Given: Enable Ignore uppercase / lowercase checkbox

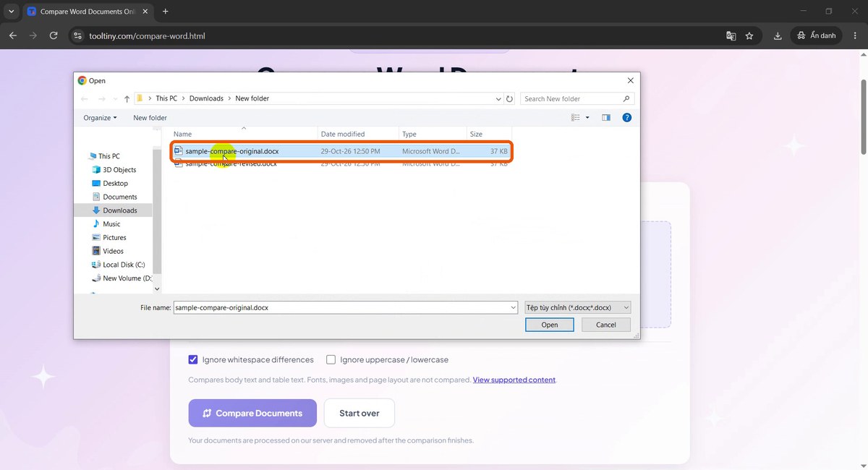Looking at the screenshot, I should click(x=331, y=359).
